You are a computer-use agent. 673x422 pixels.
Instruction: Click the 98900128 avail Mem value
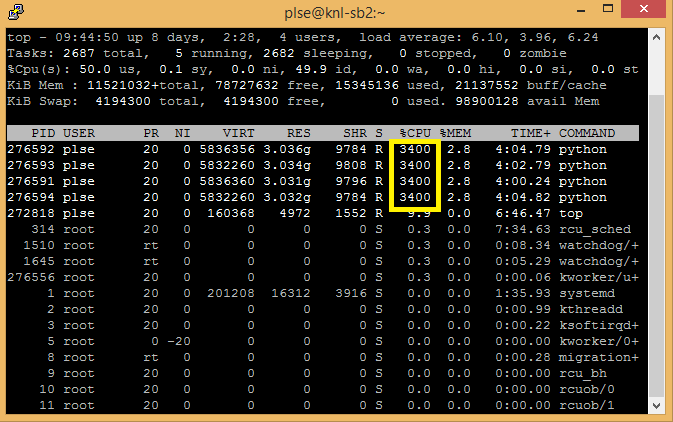(x=487, y=101)
